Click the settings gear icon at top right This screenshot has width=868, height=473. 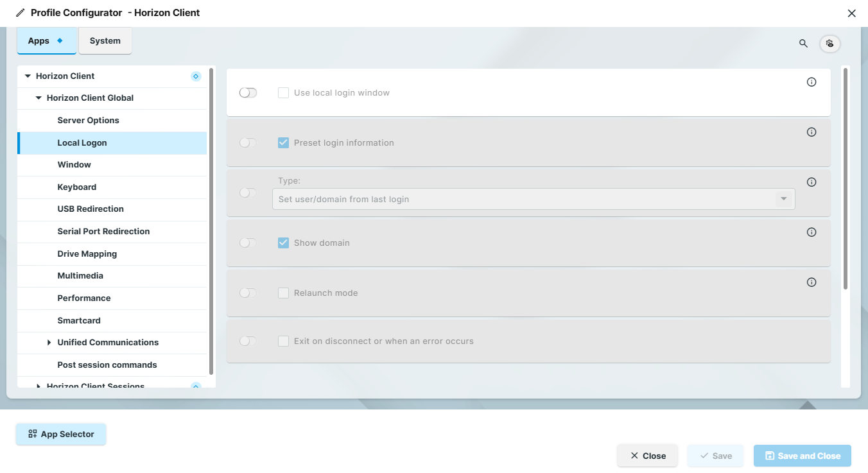(830, 44)
